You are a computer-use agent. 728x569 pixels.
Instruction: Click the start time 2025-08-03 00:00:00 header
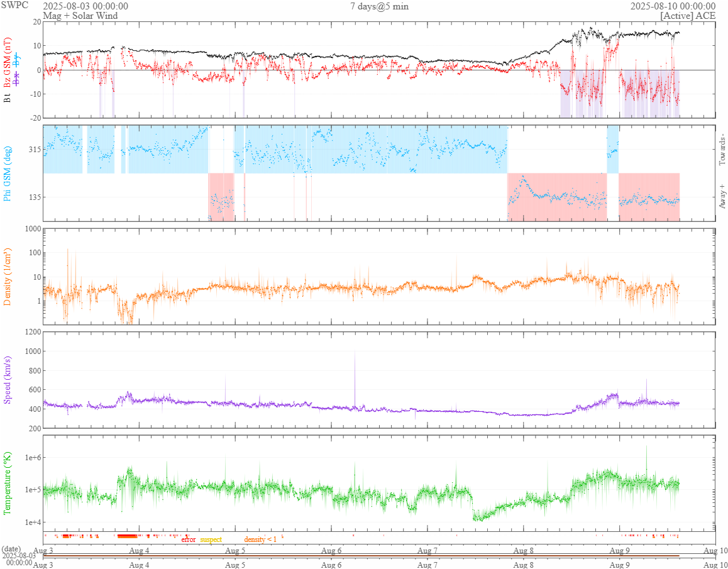coord(85,6)
